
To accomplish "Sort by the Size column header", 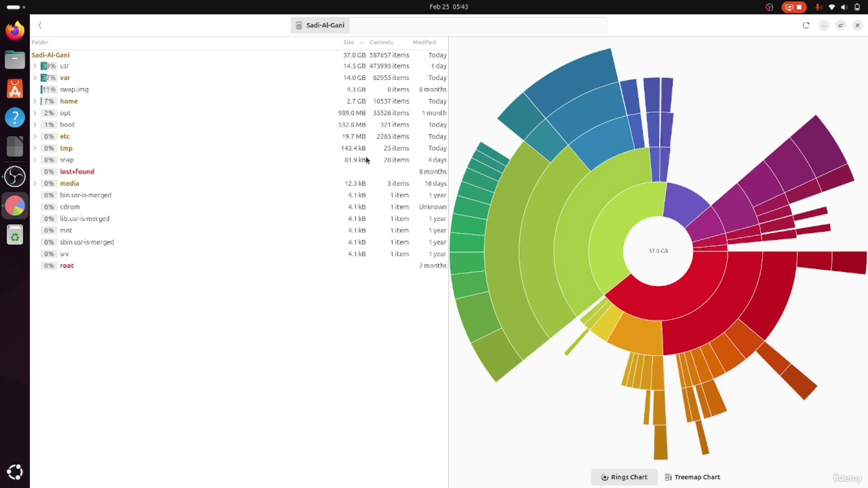I will 349,42.
